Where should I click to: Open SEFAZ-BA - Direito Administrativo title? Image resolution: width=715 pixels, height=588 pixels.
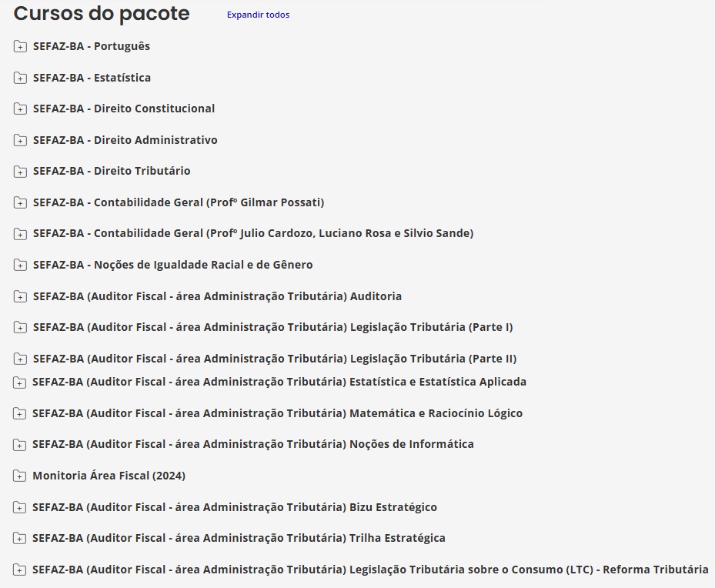pyautogui.click(x=125, y=140)
